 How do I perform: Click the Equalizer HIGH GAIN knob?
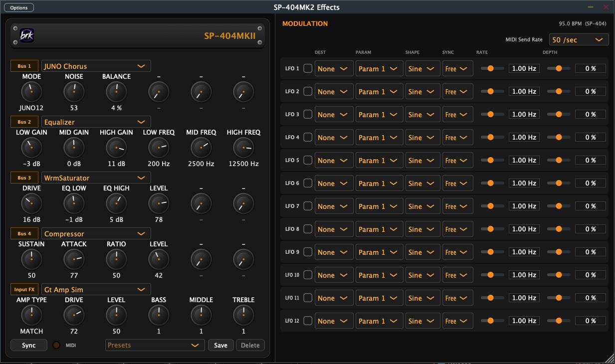pyautogui.click(x=116, y=148)
